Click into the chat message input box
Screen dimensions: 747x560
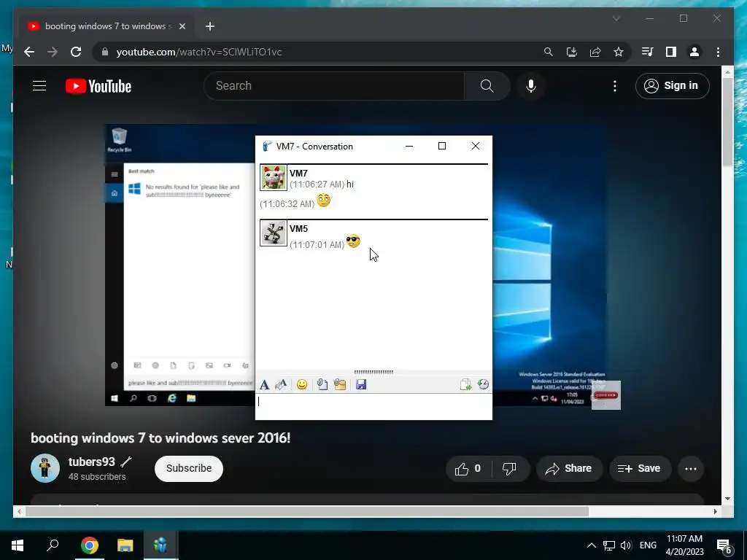pyautogui.click(x=373, y=406)
